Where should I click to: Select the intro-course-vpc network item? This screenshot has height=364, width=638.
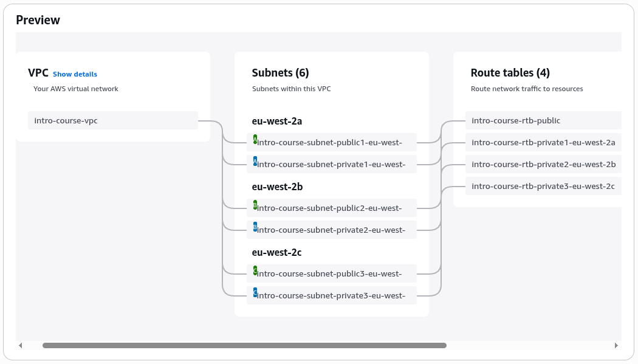112,120
